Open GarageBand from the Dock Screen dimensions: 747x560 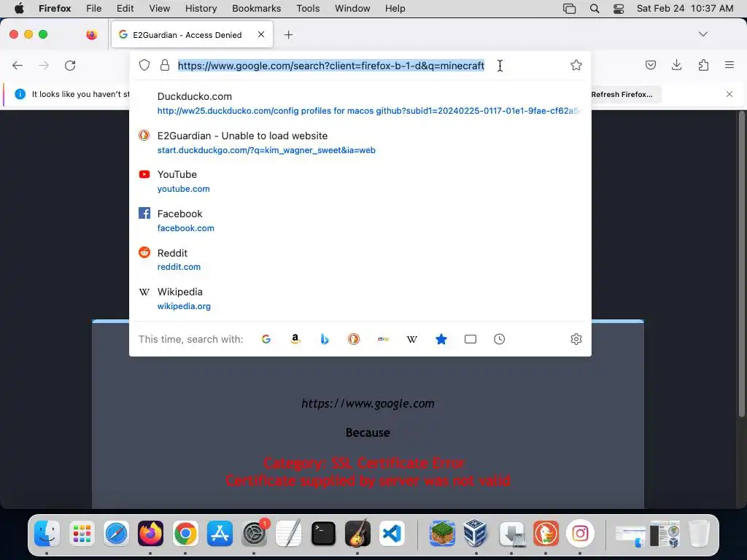[x=357, y=533]
